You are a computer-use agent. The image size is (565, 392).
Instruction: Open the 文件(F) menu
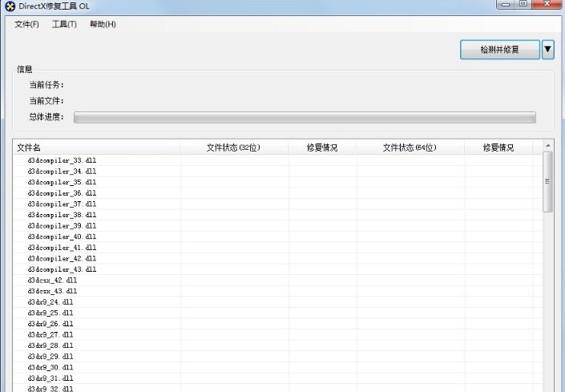[26, 24]
